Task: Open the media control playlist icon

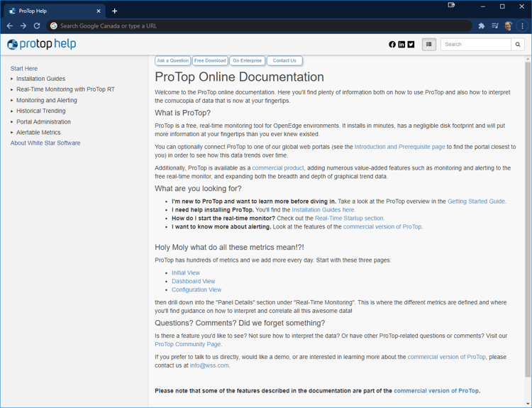Action: (x=494, y=26)
